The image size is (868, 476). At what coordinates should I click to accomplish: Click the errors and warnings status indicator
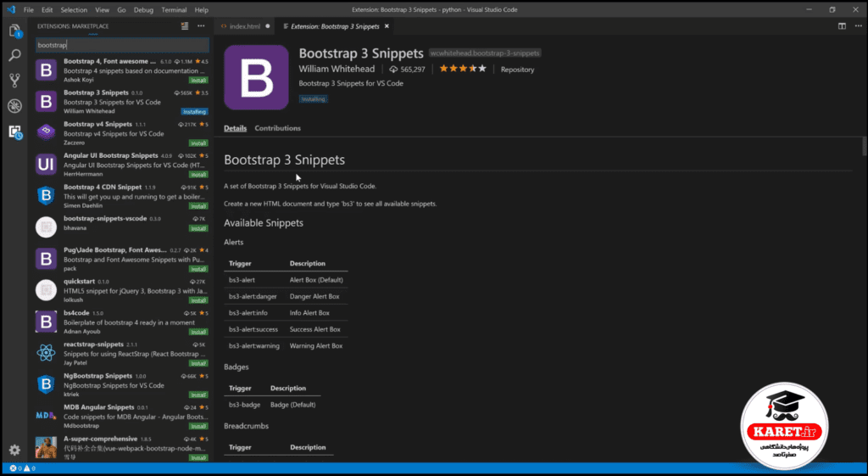tap(22, 468)
